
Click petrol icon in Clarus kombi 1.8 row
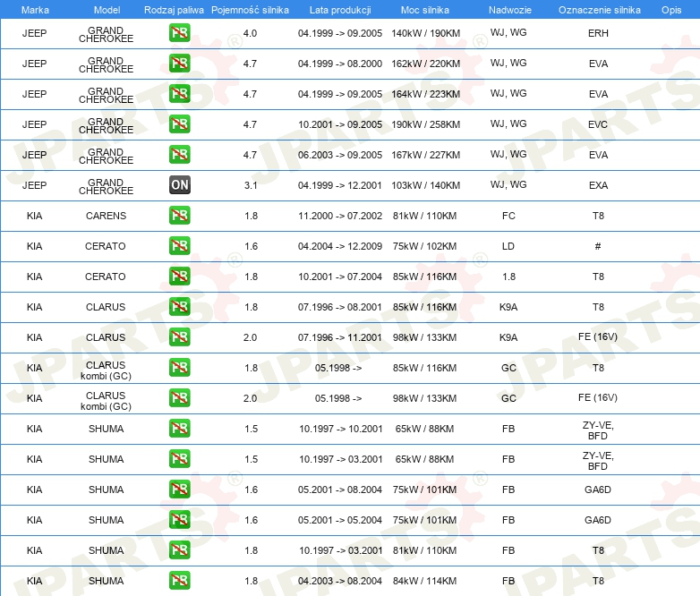coord(179,368)
